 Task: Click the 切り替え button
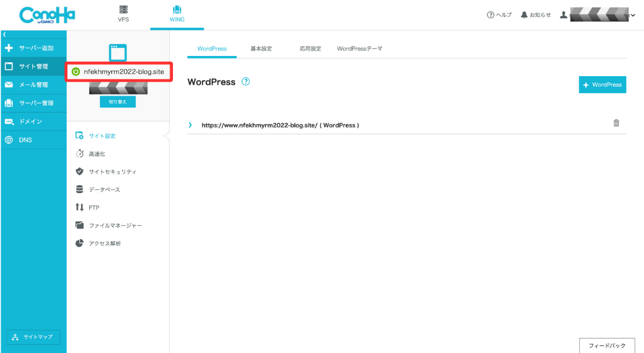click(118, 102)
